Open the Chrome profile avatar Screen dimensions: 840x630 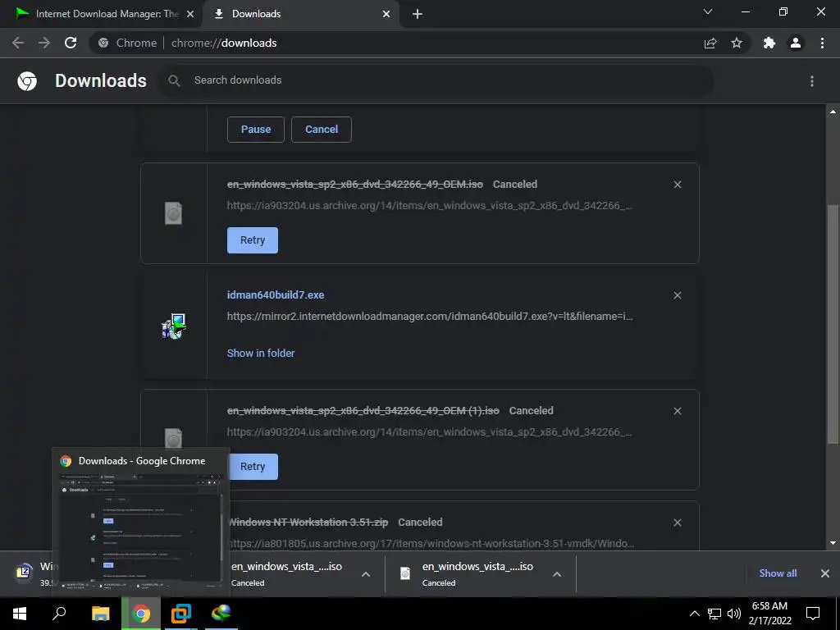pos(796,43)
